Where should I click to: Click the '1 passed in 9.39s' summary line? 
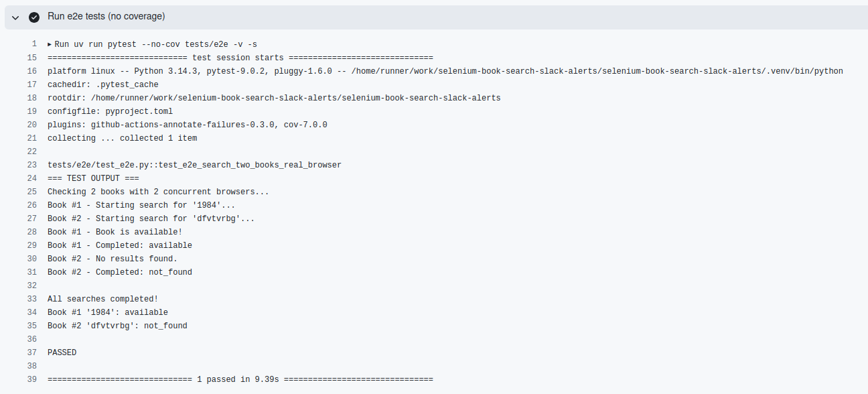(240, 379)
